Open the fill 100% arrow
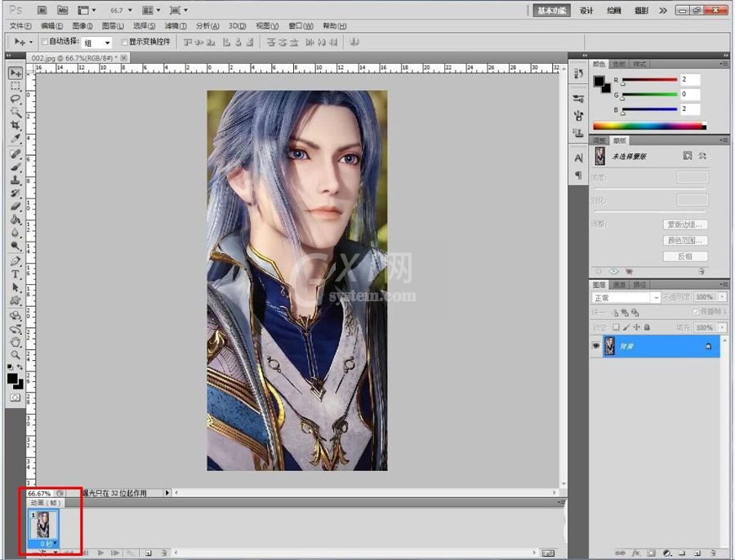The height and width of the screenshot is (560, 735). pos(723,327)
